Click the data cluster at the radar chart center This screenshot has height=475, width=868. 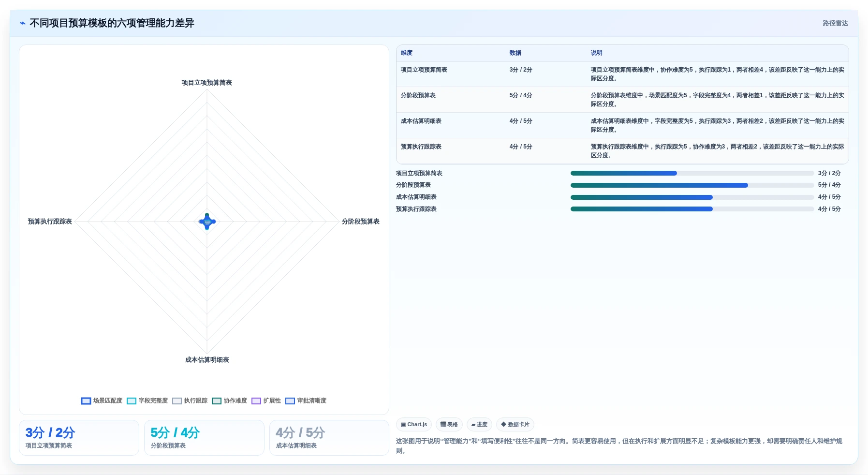point(207,222)
